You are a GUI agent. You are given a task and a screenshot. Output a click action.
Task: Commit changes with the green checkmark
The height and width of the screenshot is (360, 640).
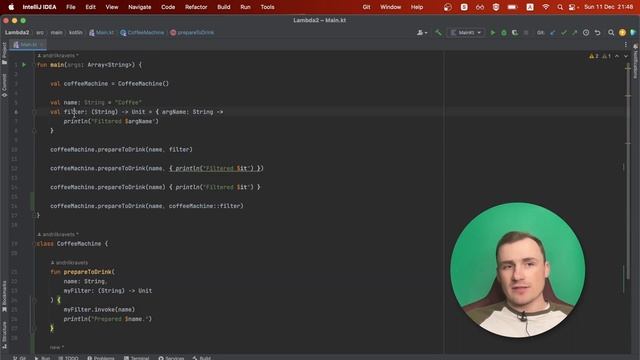pyautogui.click(x=564, y=33)
